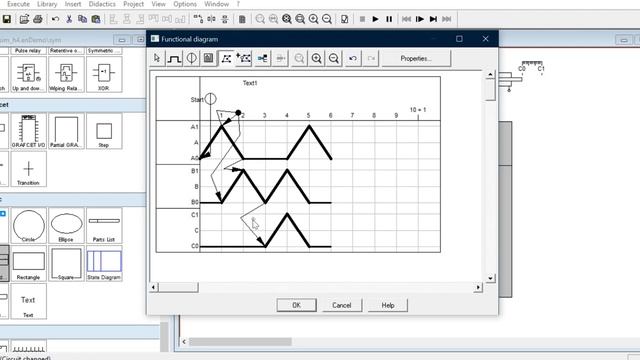Save the circuit with the disk icon
This screenshot has width=640, height=360.
click(7, 19)
